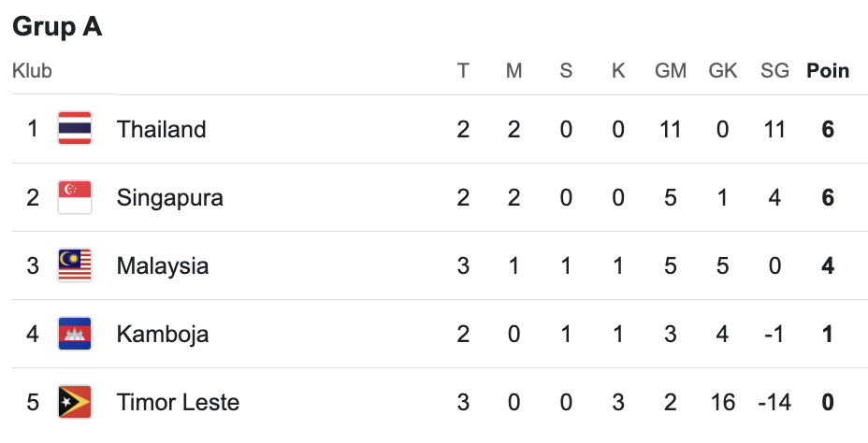Select Thailand's 11 goals scored value
The image size is (868, 443).
tap(670, 129)
